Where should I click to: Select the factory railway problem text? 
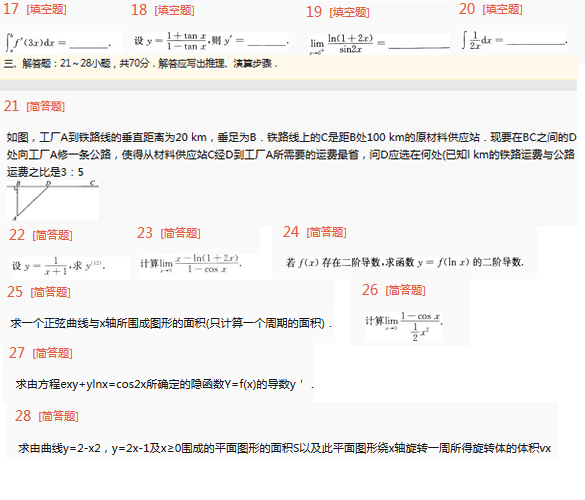click(291, 155)
